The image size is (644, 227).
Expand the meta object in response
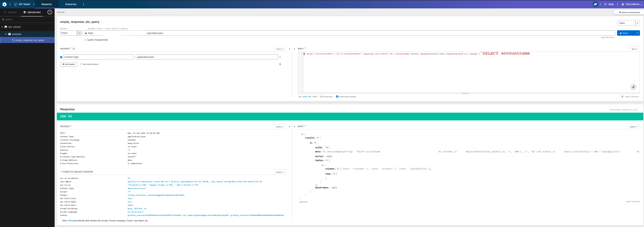(x=324, y=152)
